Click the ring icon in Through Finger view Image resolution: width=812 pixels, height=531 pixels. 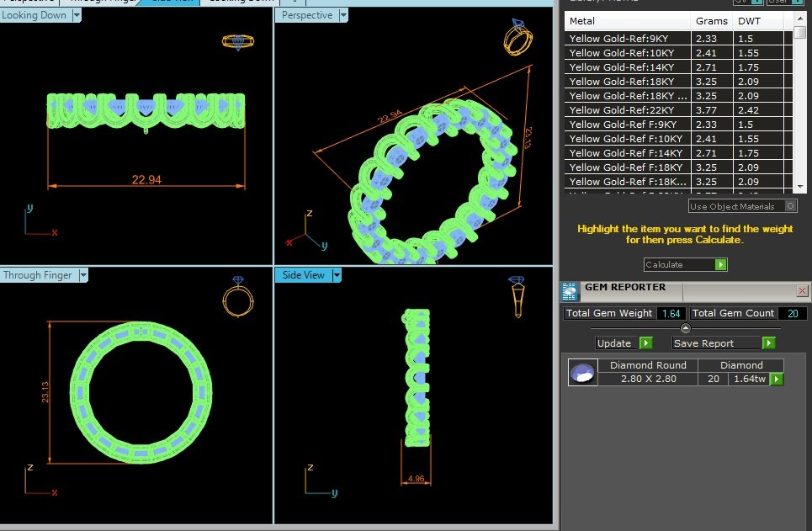coord(238,296)
